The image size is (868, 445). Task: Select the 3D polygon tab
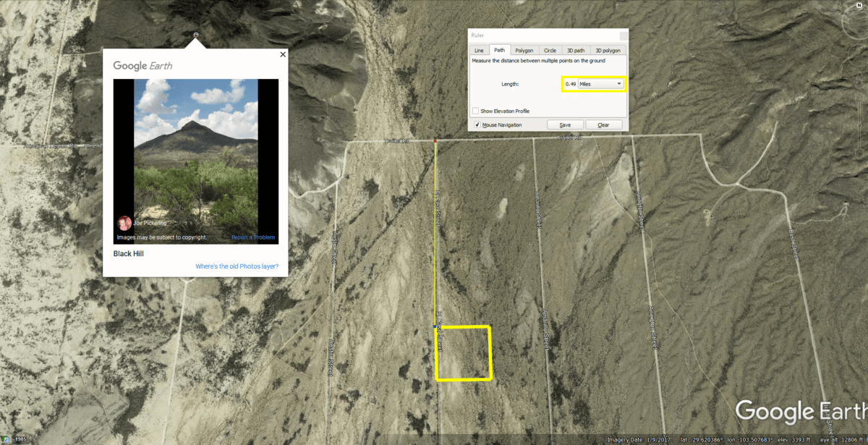608,51
